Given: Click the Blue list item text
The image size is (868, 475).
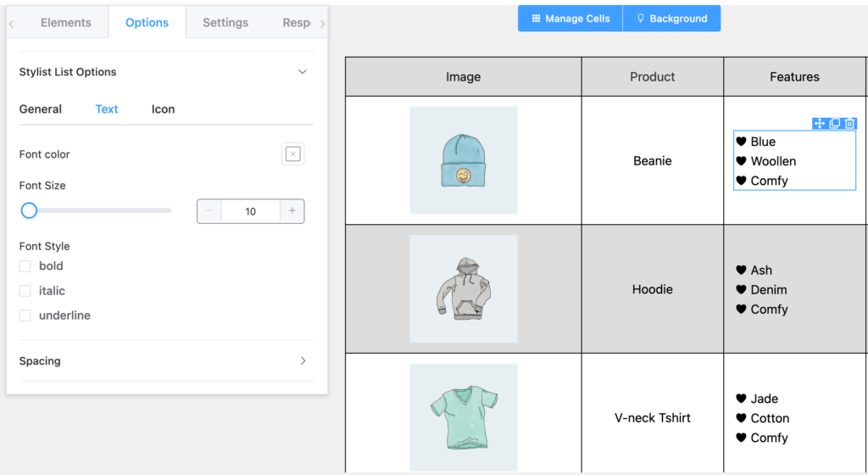Looking at the screenshot, I should [763, 142].
